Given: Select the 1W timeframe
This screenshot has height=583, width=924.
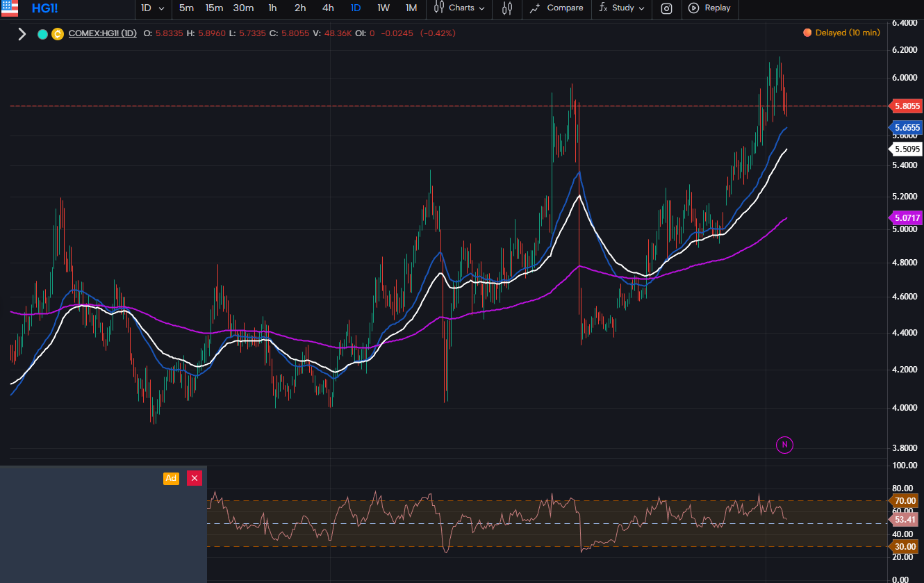Looking at the screenshot, I should (383, 8).
